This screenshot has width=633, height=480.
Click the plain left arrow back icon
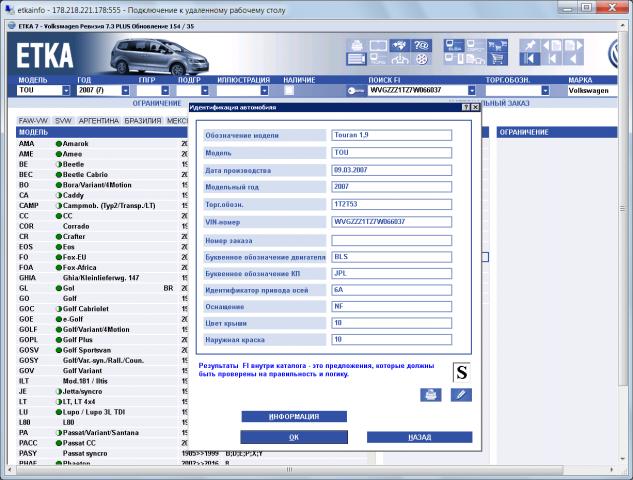click(x=573, y=59)
